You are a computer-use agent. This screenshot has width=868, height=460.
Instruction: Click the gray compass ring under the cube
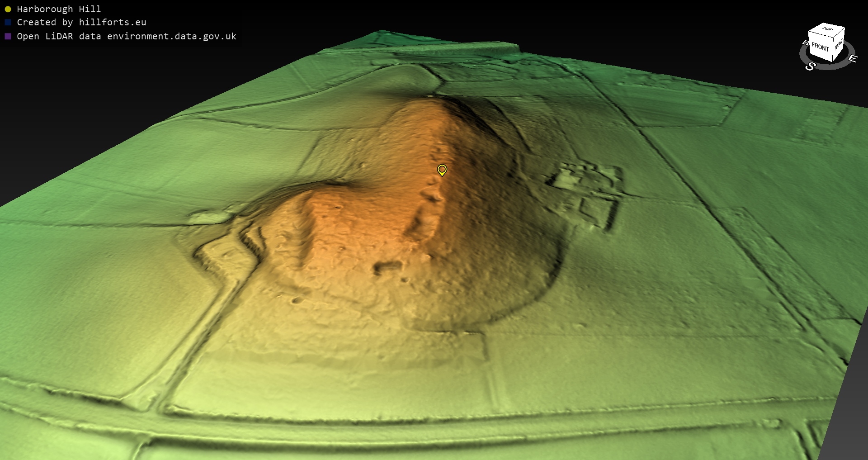[x=832, y=66]
